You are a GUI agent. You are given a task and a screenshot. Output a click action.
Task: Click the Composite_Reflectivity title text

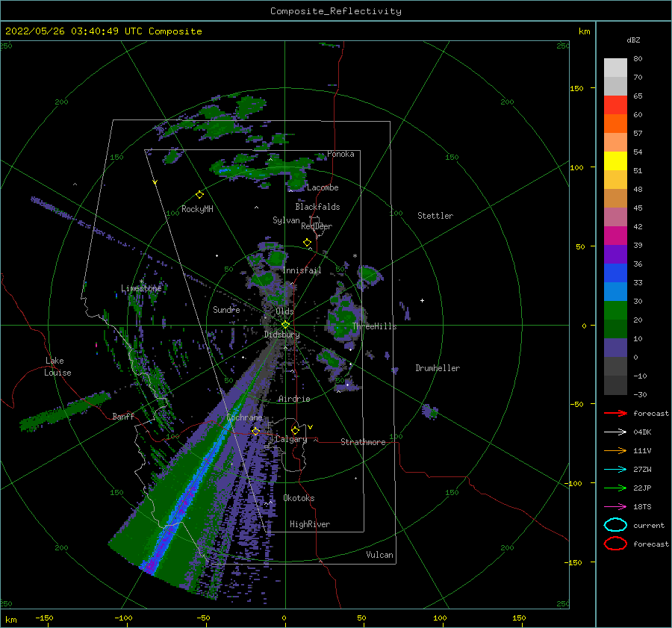(336, 11)
